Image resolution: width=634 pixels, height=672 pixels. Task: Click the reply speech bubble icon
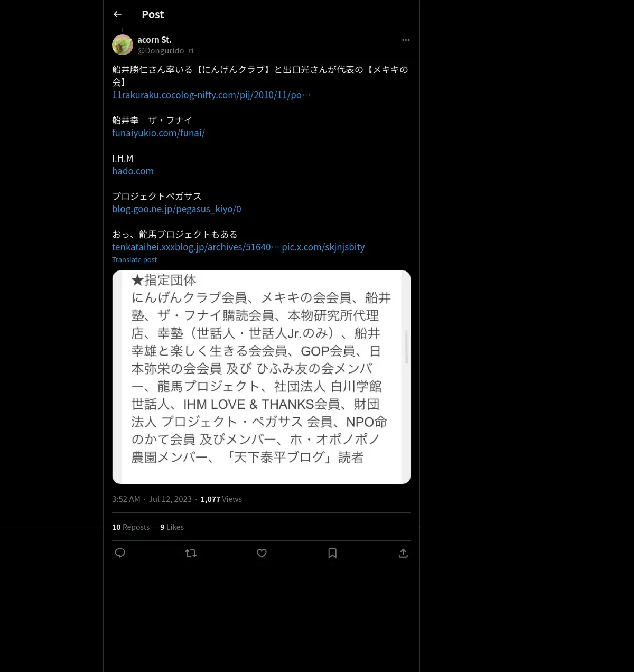[x=120, y=553]
